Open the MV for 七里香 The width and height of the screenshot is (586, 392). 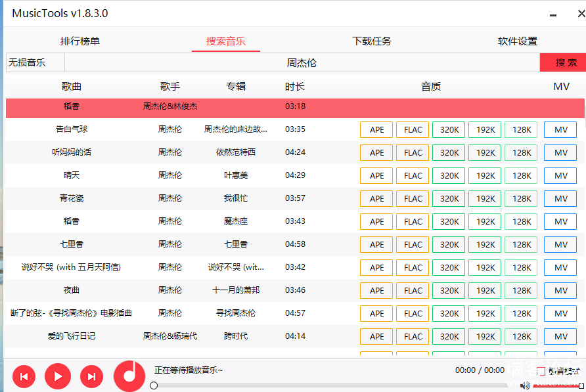(560, 244)
